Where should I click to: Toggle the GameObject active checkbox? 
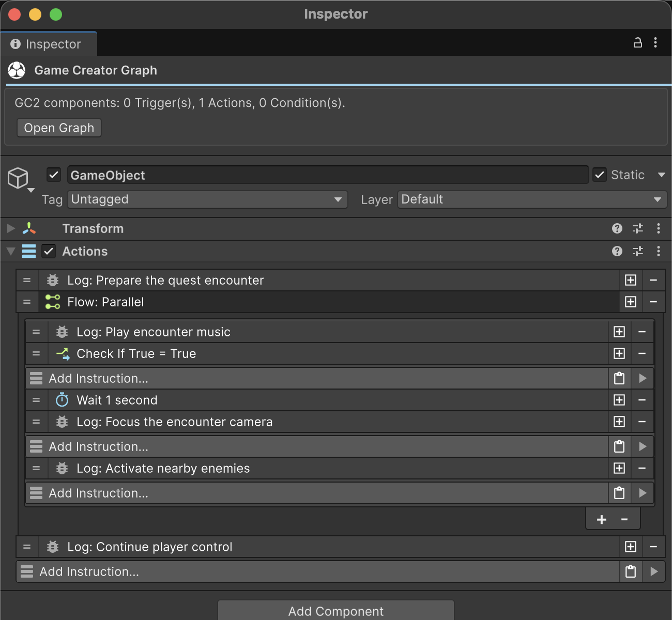(54, 175)
